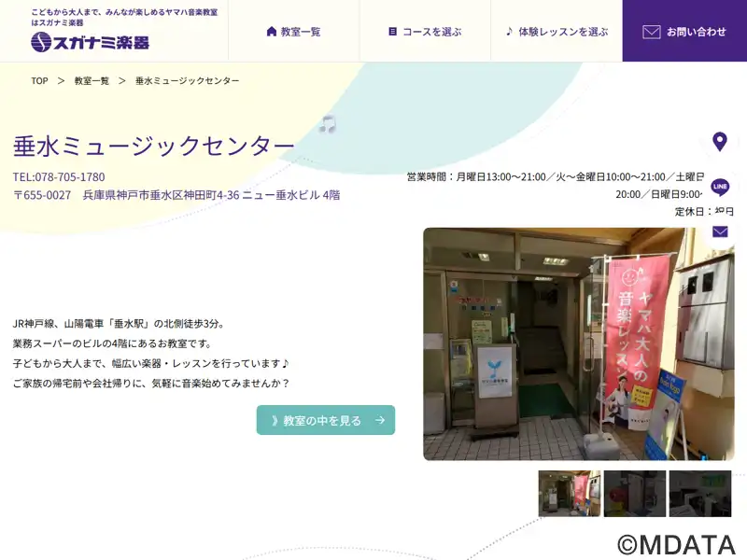
Task: Go to 教室一覧 breadcrumb link
Action: click(x=92, y=81)
